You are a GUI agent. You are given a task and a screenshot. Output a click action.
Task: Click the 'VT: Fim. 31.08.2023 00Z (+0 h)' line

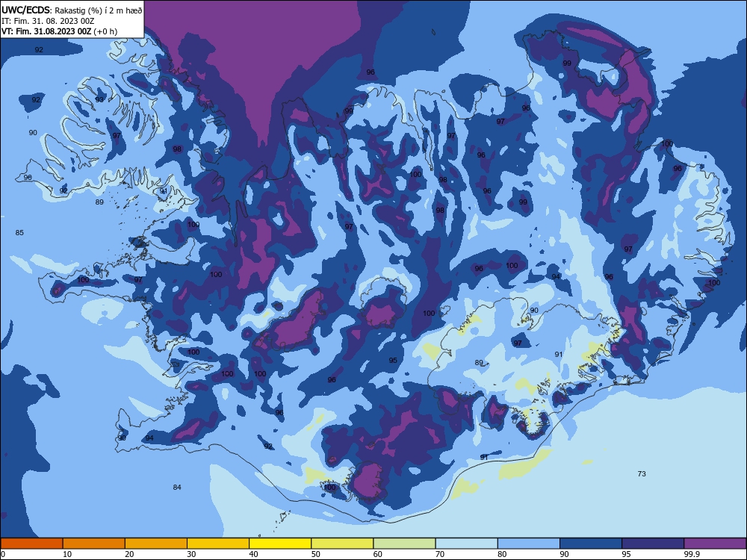(59, 31)
